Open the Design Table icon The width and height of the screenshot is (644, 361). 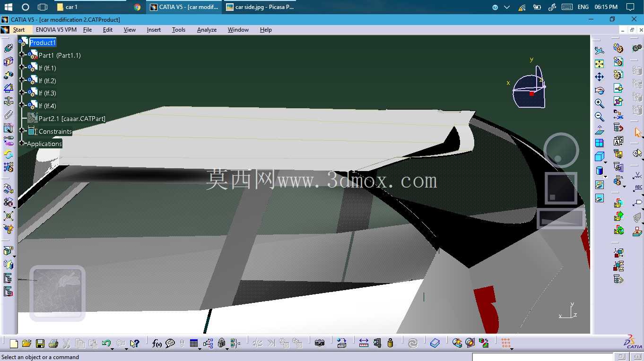193,344
